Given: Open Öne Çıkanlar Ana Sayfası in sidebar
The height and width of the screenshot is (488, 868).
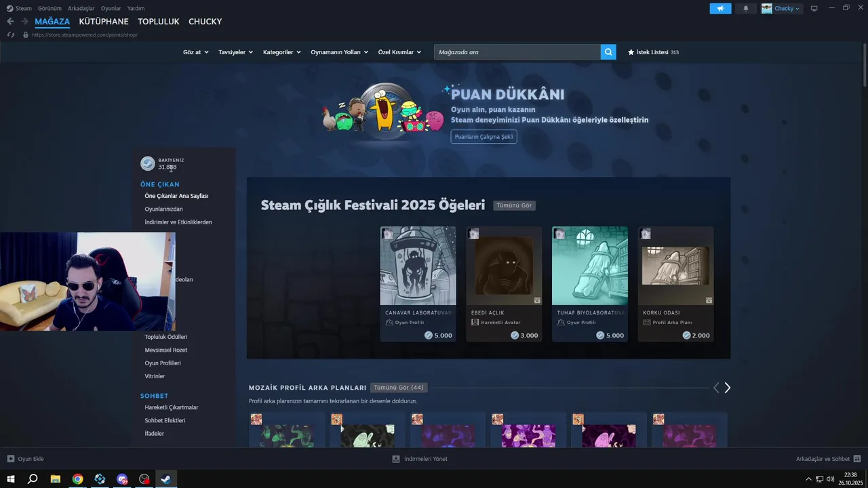Looking at the screenshot, I should 176,196.
